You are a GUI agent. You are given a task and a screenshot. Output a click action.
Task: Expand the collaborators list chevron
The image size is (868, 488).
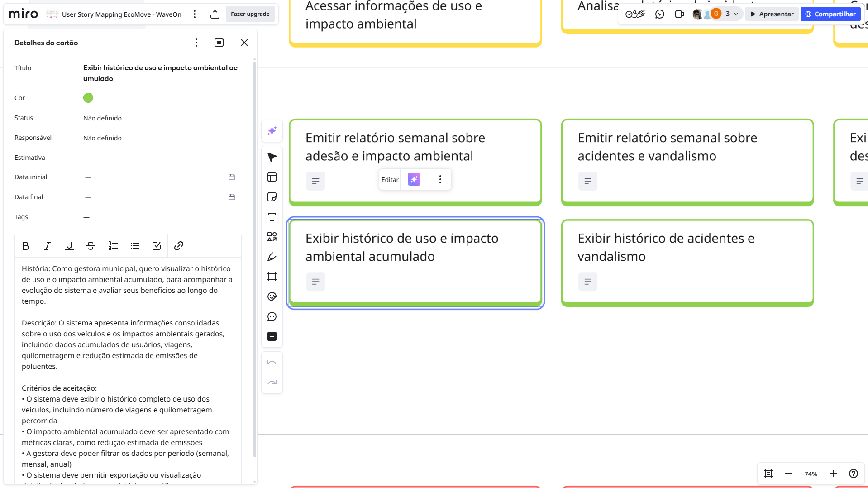pos(736,14)
